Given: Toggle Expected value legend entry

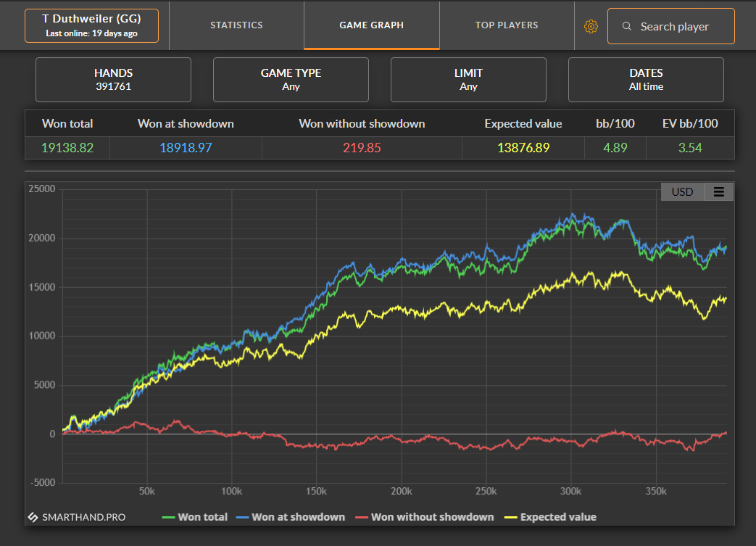Looking at the screenshot, I should [x=550, y=517].
